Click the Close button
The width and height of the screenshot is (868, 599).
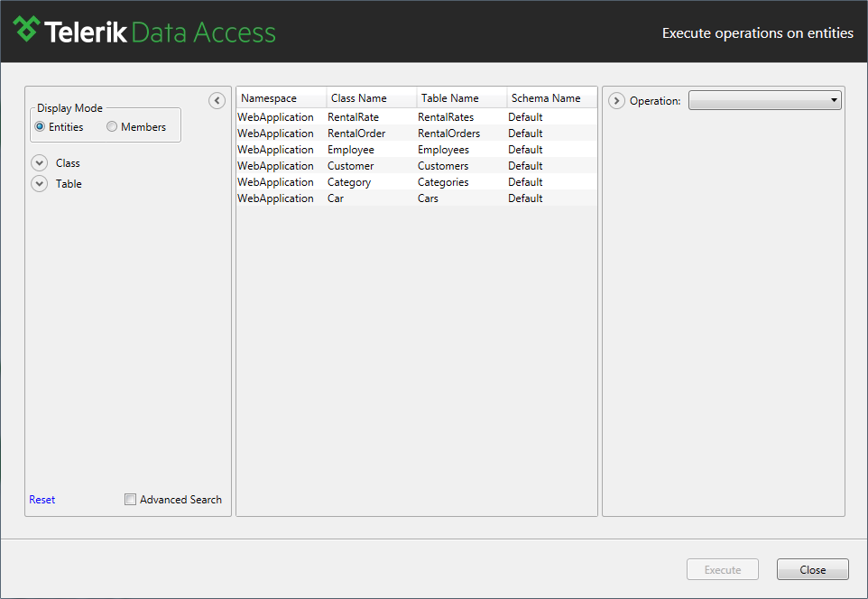(813, 569)
